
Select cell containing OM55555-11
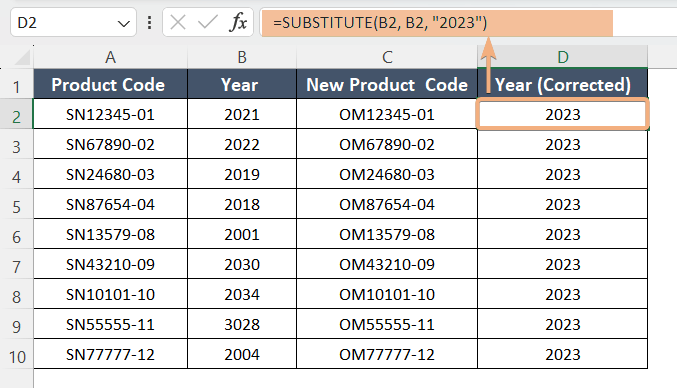387,324
